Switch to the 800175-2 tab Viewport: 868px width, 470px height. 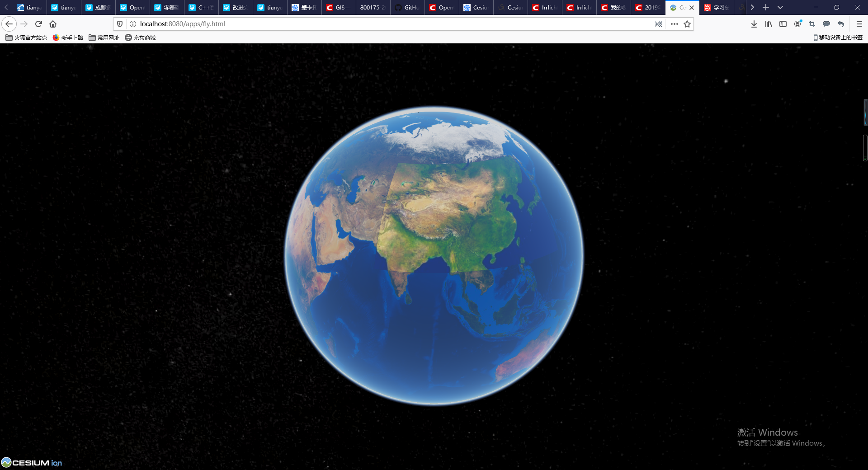373,7
